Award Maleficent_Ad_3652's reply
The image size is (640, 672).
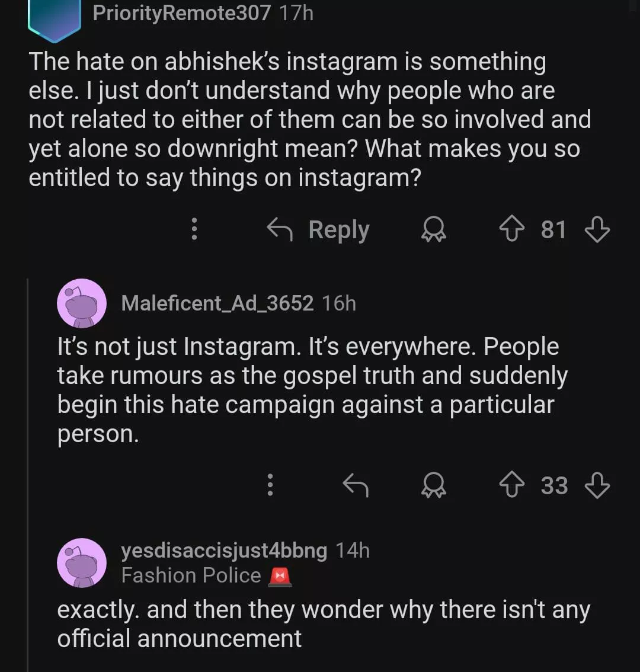click(x=434, y=486)
